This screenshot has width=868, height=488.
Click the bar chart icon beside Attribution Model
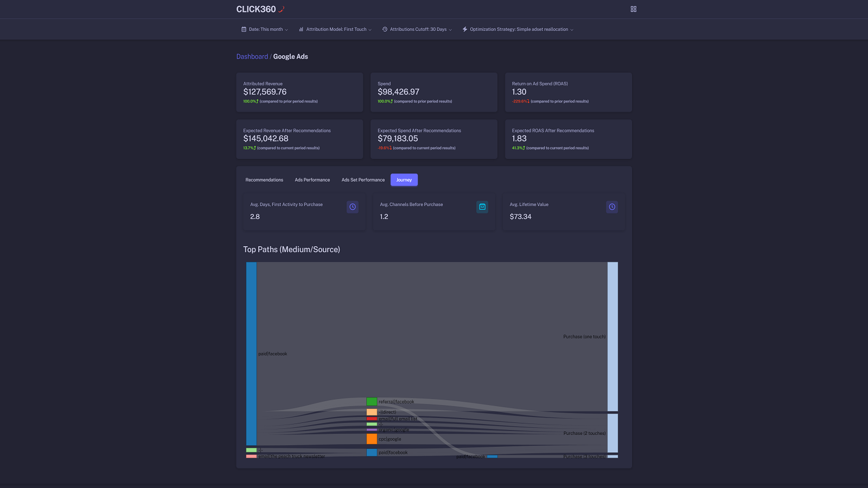click(301, 29)
